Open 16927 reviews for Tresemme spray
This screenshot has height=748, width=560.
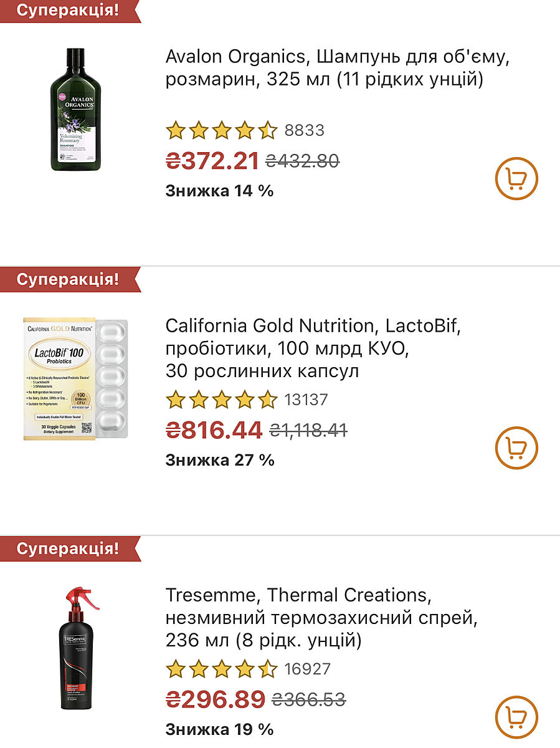[x=307, y=669]
